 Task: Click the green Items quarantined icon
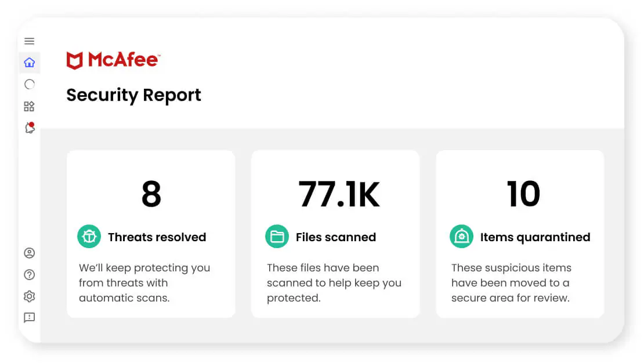[x=461, y=237]
